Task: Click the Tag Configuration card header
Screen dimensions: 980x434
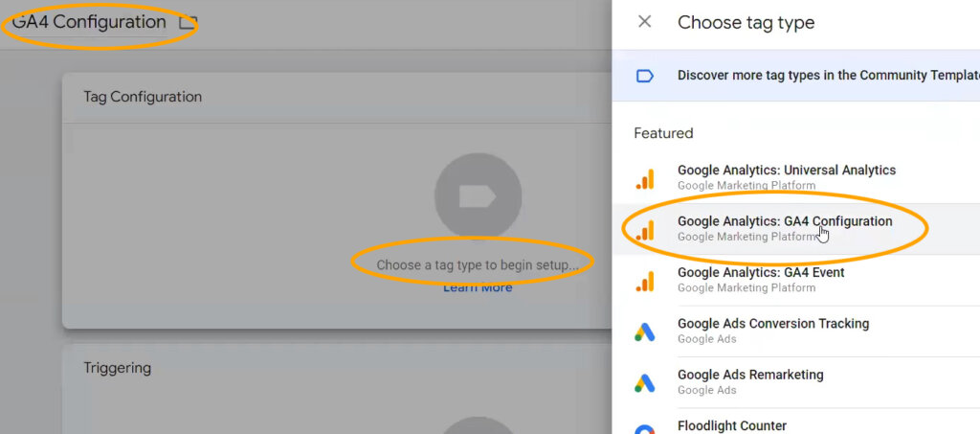Action: pyautogui.click(x=337, y=98)
